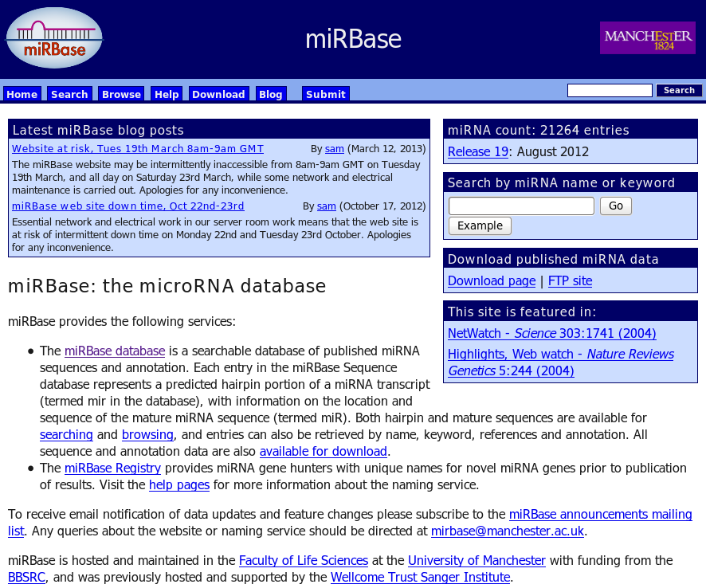Click 'This site is featured in:' heading
Viewport: 706px width, 588px height.
(522, 312)
